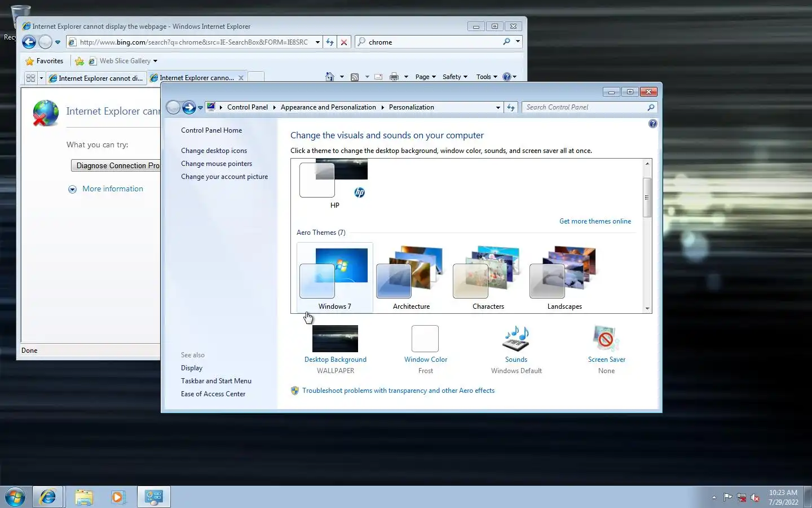The width and height of the screenshot is (812, 508).
Task: Expand the IE address bar URL dropdown
Action: tap(317, 42)
